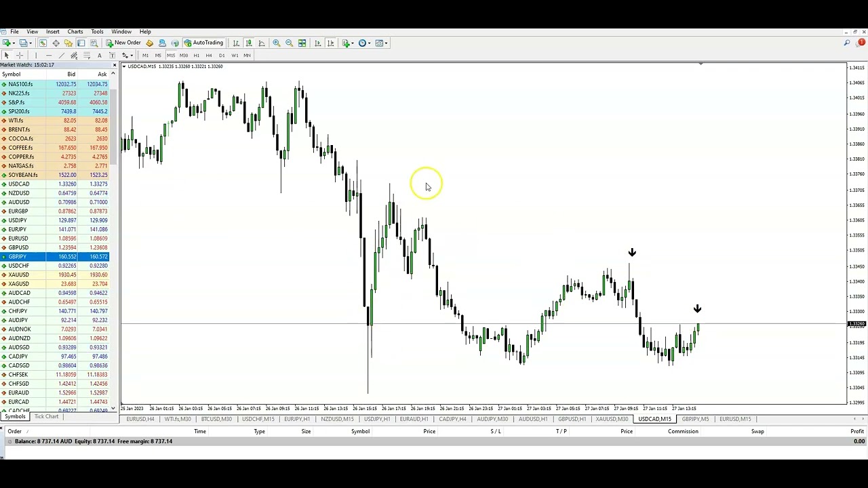This screenshot has height=488, width=868.
Task: Switch to Tick Chart tab
Action: pos(46,416)
